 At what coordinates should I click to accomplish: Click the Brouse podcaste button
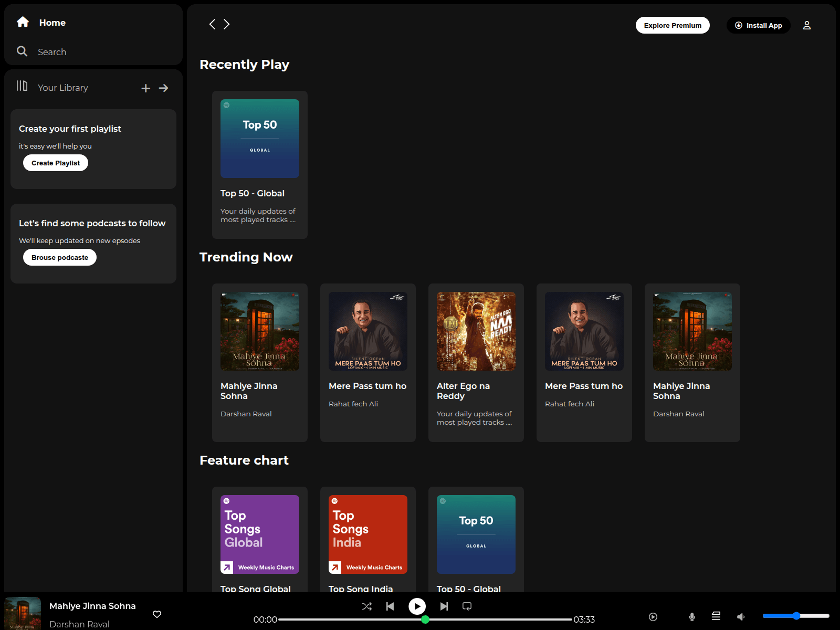click(60, 257)
